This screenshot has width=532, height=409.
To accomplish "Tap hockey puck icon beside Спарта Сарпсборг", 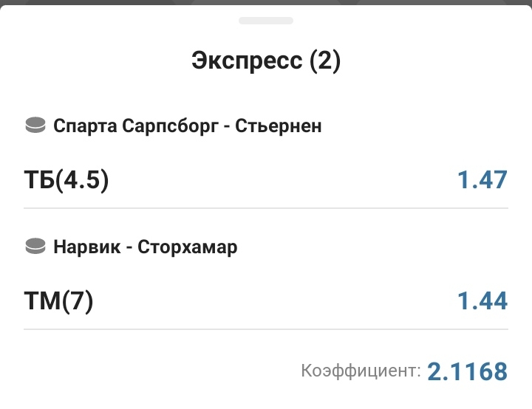I will (35, 126).
